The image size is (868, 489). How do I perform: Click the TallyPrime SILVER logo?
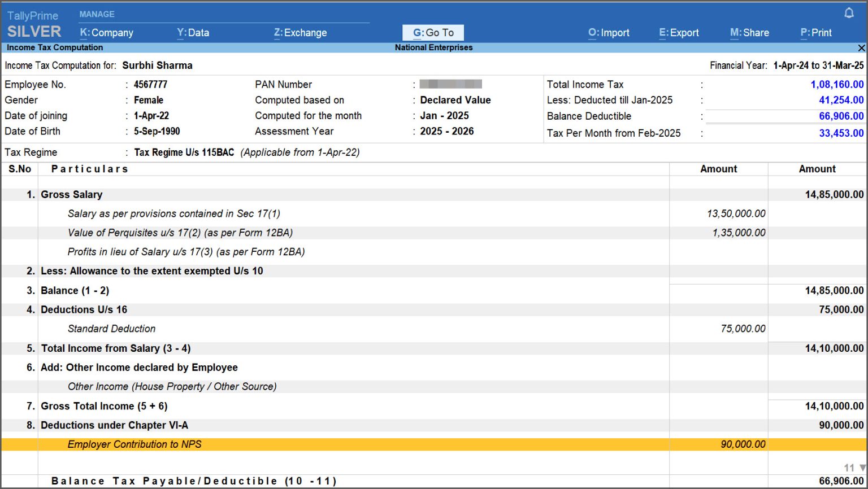[x=34, y=23]
